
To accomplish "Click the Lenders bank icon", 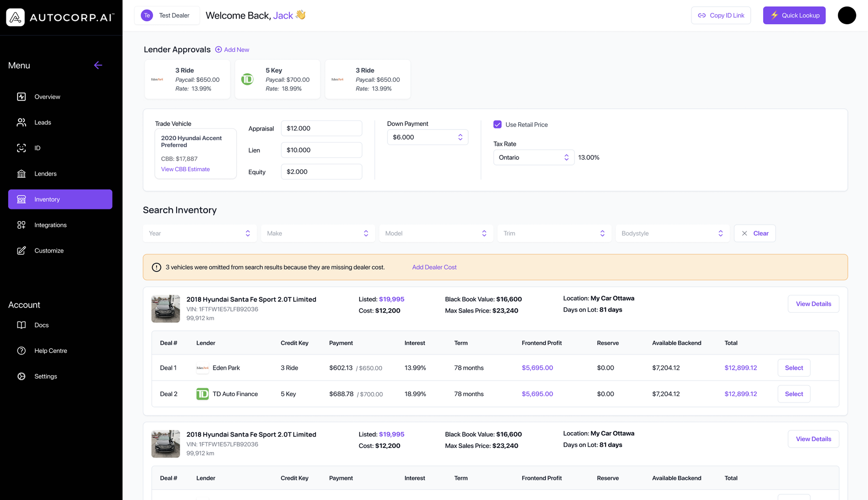I will (21, 174).
